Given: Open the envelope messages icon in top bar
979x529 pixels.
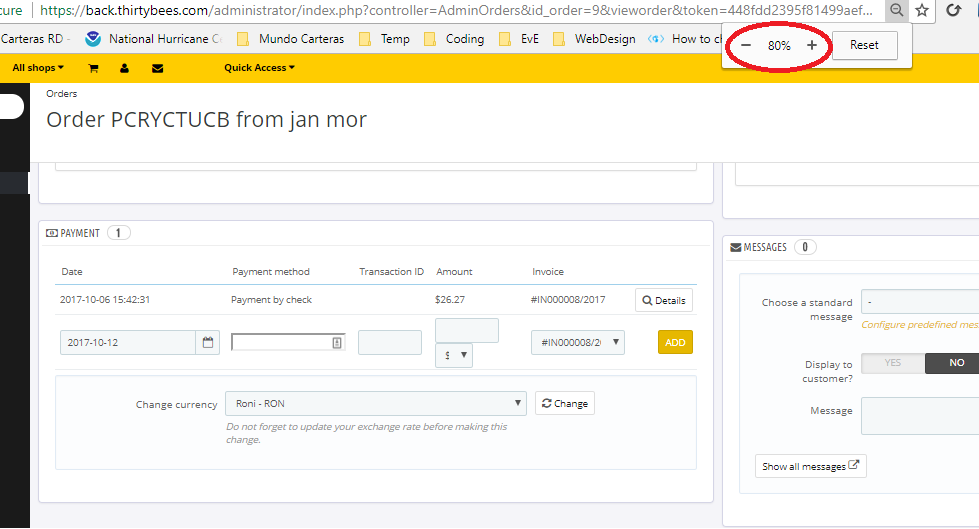Looking at the screenshot, I should click(x=157, y=68).
